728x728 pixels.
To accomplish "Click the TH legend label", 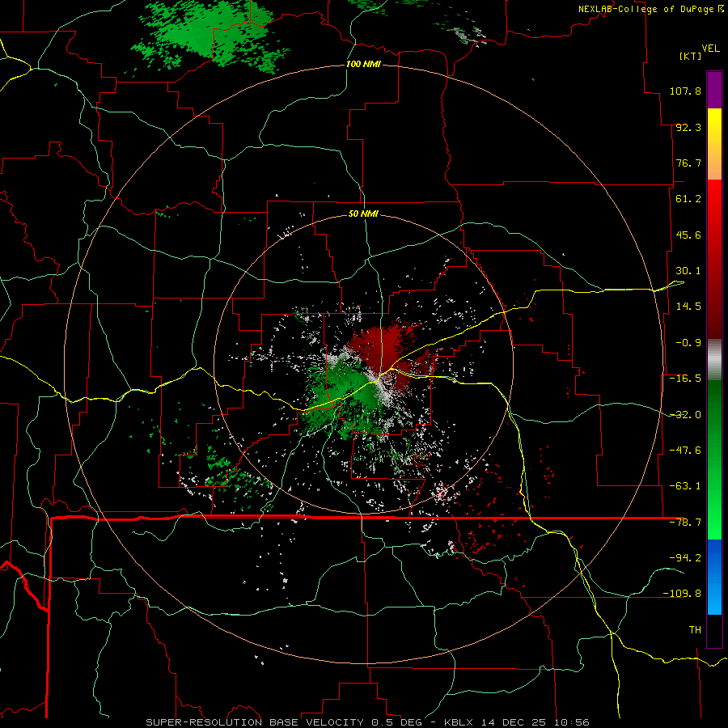I will click(x=695, y=629).
